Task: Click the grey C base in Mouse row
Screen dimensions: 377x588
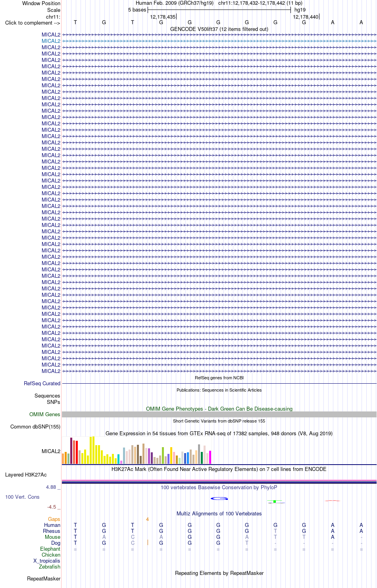Action: (133, 537)
